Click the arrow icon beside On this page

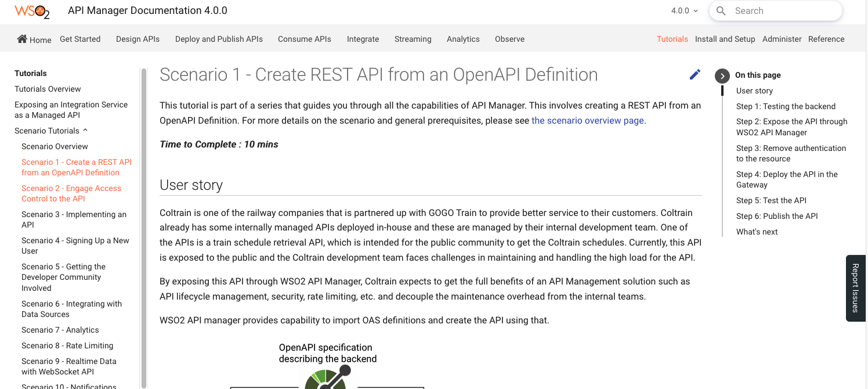tap(722, 75)
